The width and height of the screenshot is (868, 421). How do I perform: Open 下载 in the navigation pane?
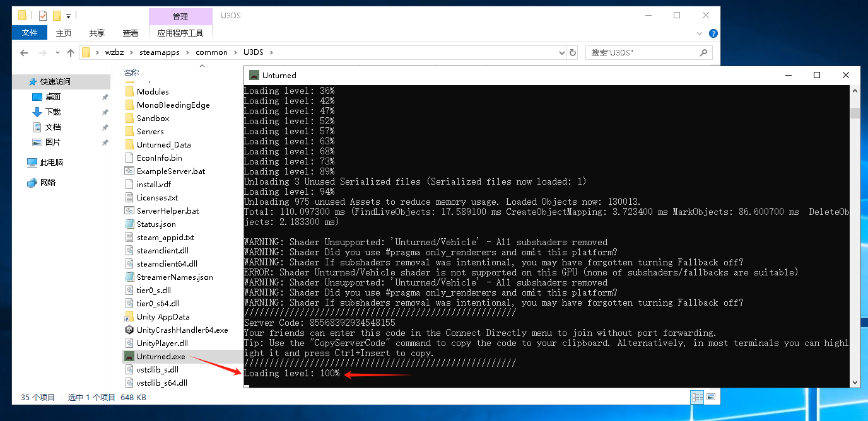pyautogui.click(x=53, y=112)
